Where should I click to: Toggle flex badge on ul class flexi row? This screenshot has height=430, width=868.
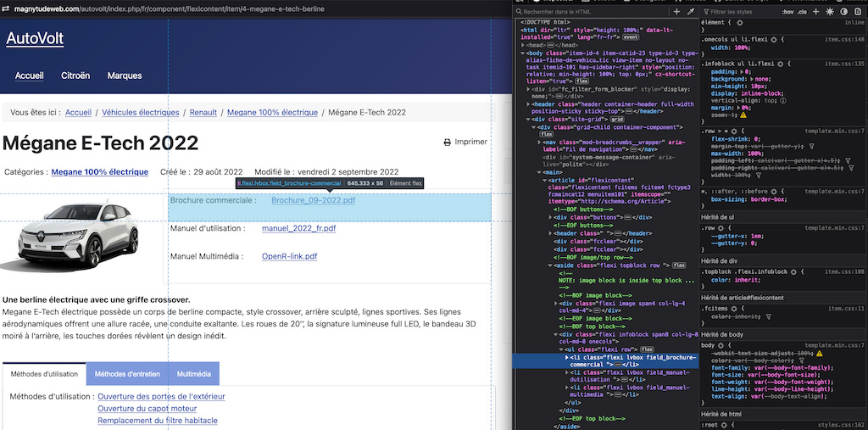point(647,349)
